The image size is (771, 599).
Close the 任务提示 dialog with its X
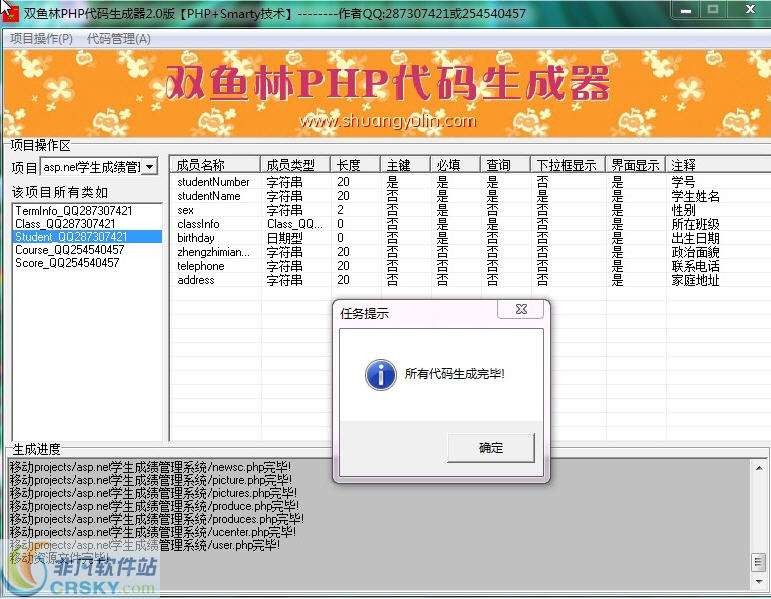tap(521, 309)
